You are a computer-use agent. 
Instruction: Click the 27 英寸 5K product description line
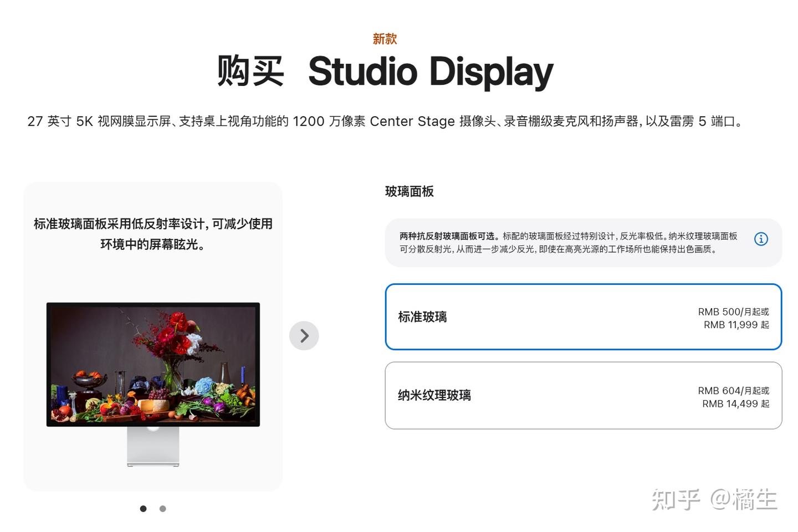click(x=385, y=121)
